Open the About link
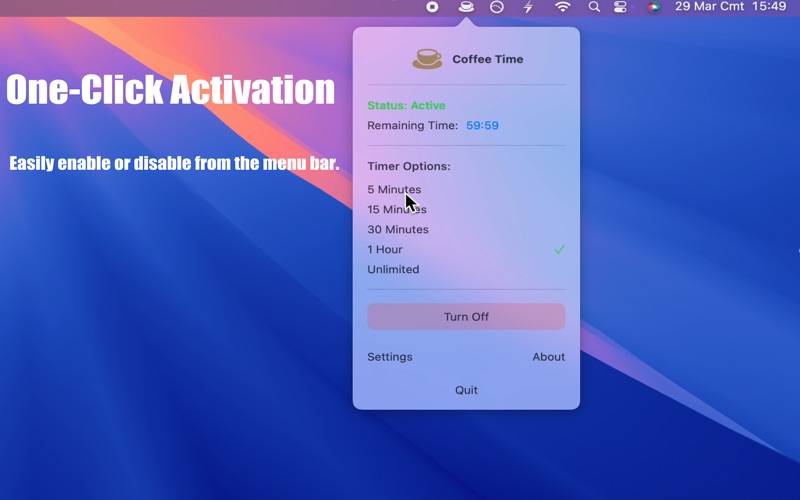800x500 pixels. 548,357
